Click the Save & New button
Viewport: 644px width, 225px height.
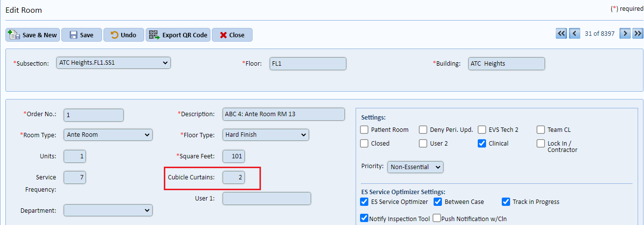(x=33, y=35)
